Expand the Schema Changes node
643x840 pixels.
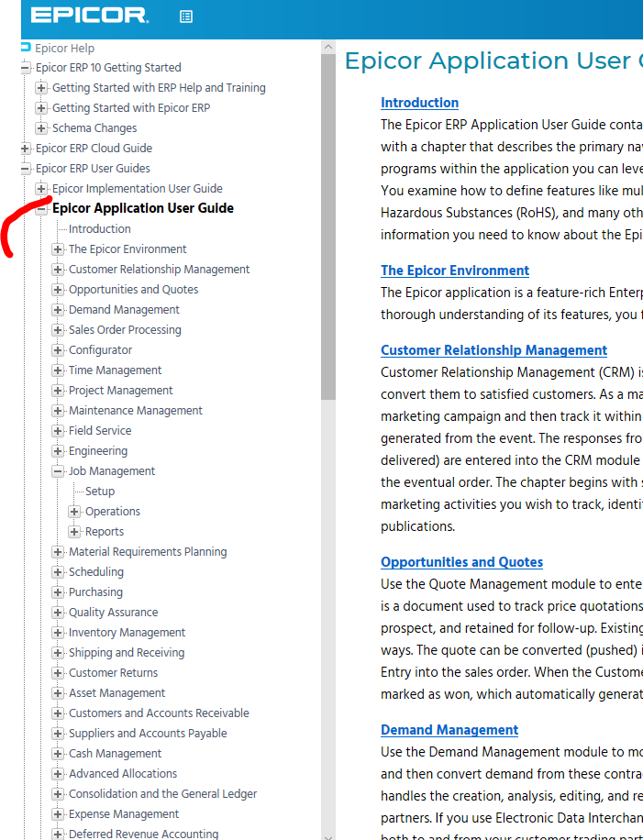[x=41, y=128]
